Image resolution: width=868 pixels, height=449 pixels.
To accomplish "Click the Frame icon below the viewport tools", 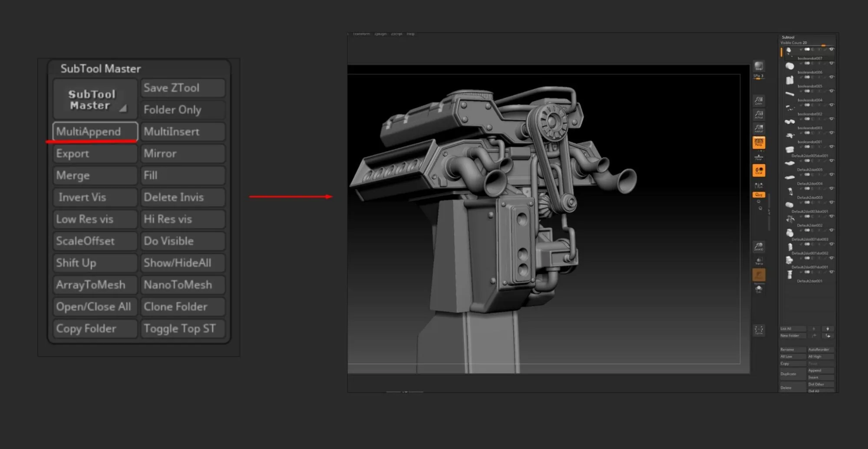I will click(x=759, y=331).
